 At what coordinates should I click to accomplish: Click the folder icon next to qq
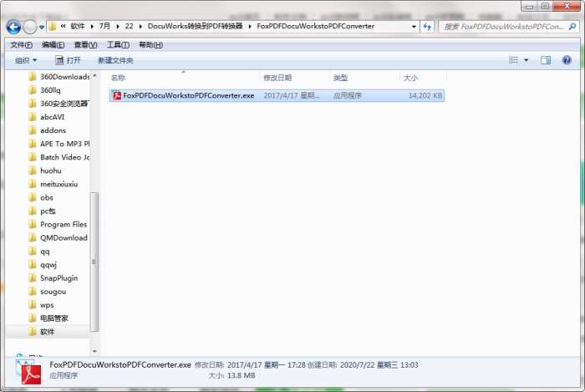33,251
